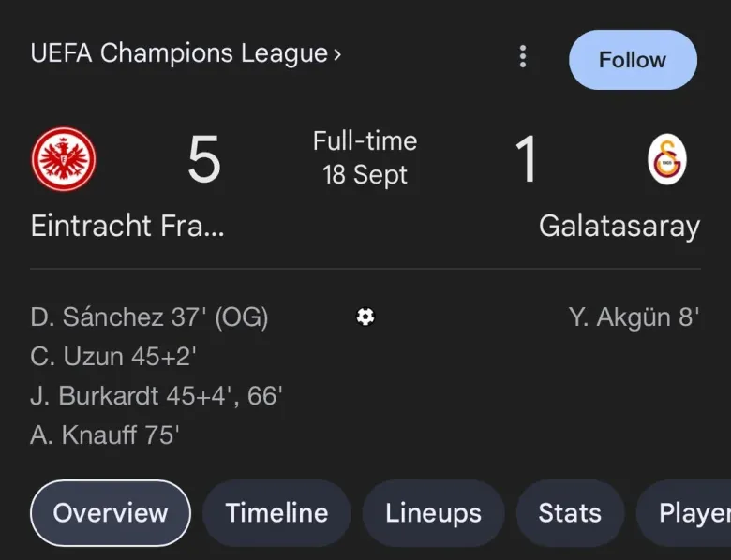Open the Lineups tab
Viewport: 731px width, 560px height.
pos(433,513)
